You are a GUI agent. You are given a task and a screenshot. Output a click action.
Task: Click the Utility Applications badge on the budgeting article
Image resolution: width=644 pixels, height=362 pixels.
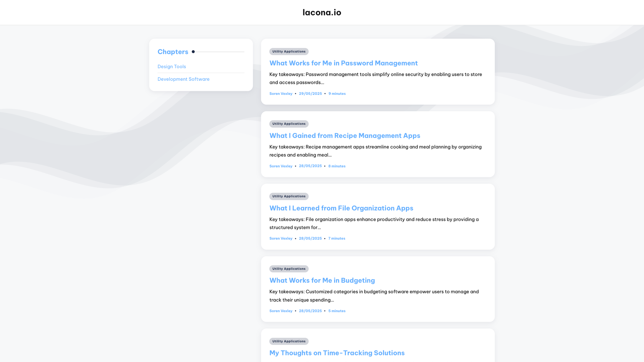point(289,268)
